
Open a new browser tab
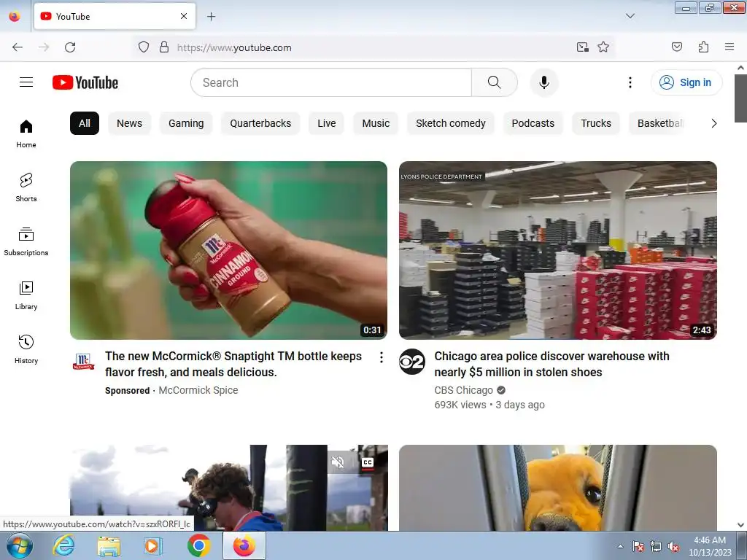(211, 17)
